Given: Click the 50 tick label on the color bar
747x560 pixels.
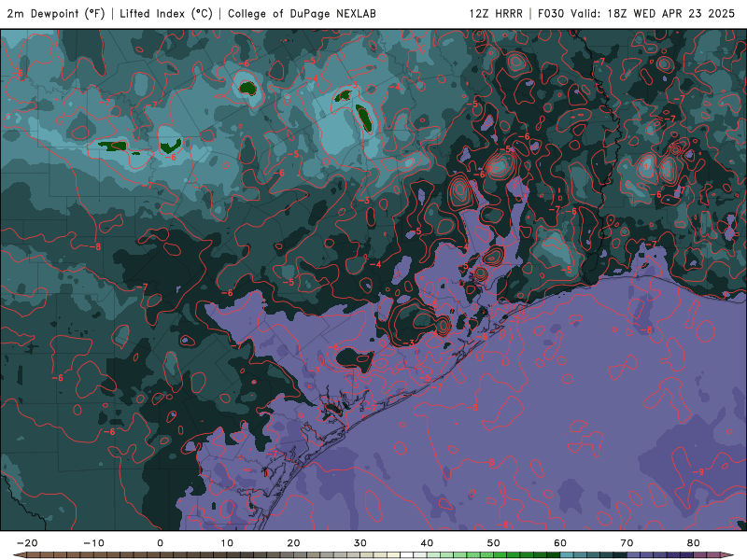Looking at the screenshot, I should 494,543.
